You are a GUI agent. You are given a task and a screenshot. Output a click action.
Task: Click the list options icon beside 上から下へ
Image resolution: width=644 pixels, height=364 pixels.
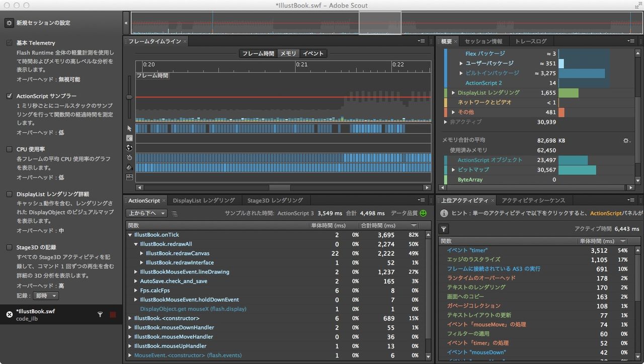pos(175,213)
